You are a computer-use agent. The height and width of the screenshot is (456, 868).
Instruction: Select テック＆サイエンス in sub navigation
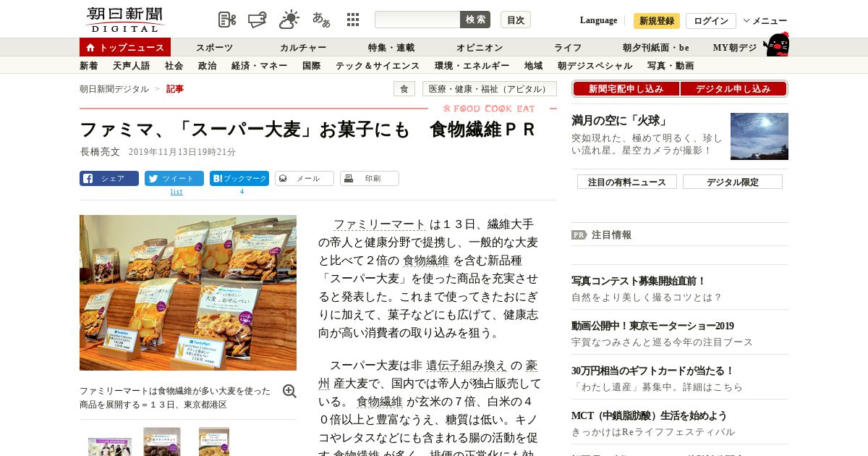(378, 65)
